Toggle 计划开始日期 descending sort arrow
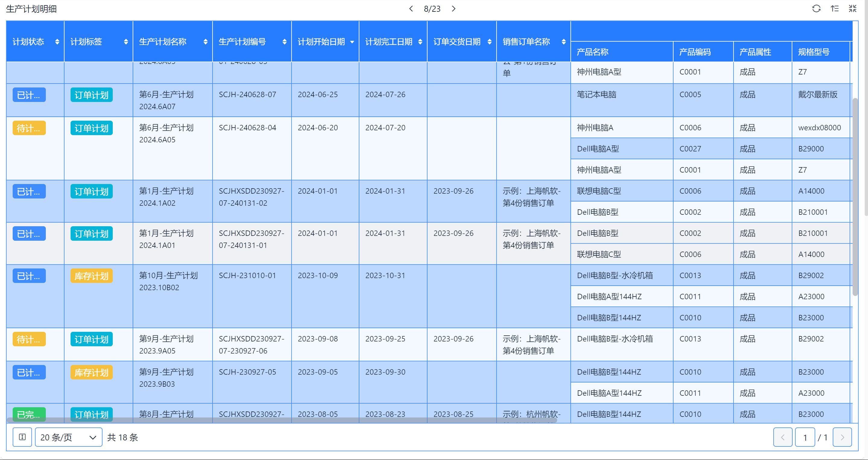 [x=352, y=42]
